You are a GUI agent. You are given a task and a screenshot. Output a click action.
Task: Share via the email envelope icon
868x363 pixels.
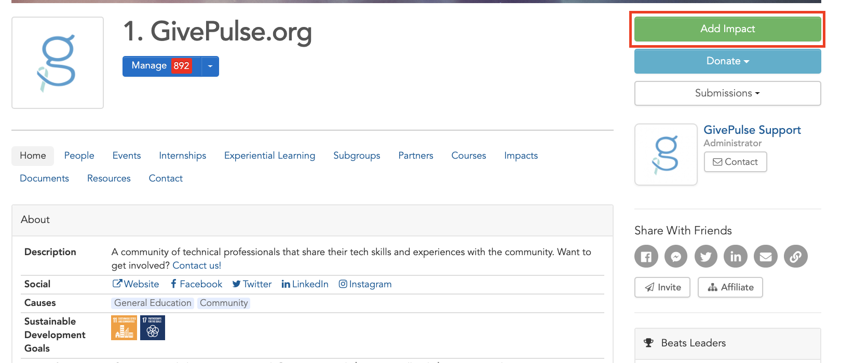click(766, 256)
